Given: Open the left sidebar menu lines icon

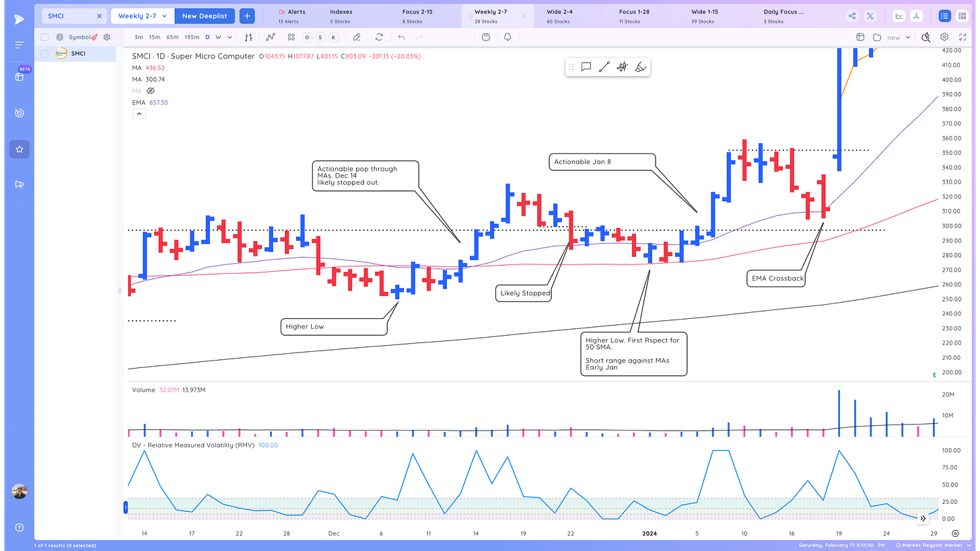Looking at the screenshot, I should [19, 45].
